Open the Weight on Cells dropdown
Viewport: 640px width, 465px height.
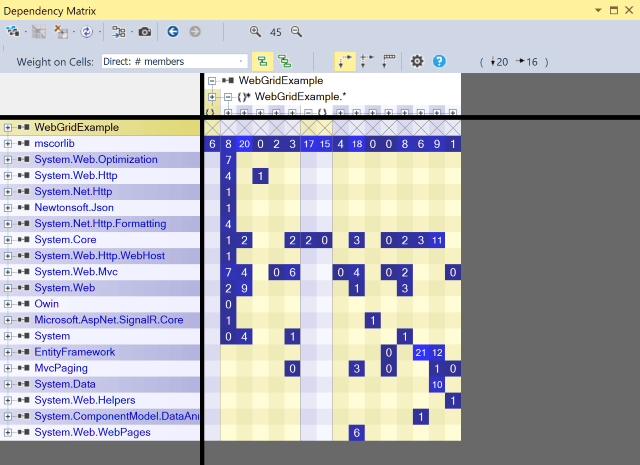(x=174, y=62)
